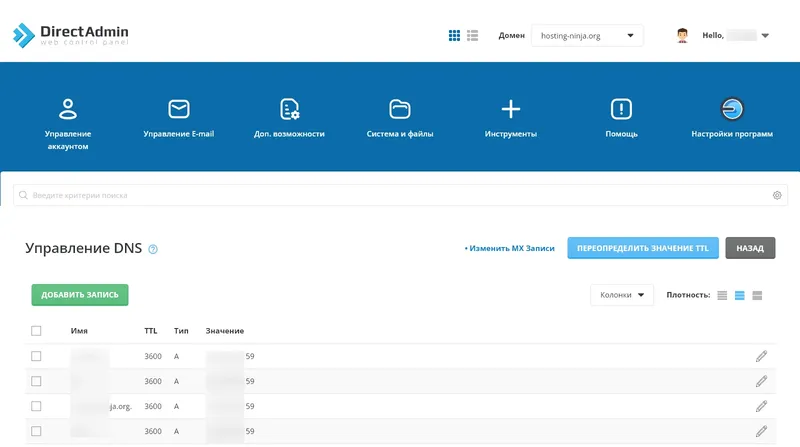
Task: Select spacious density icon
Action: tap(757, 295)
